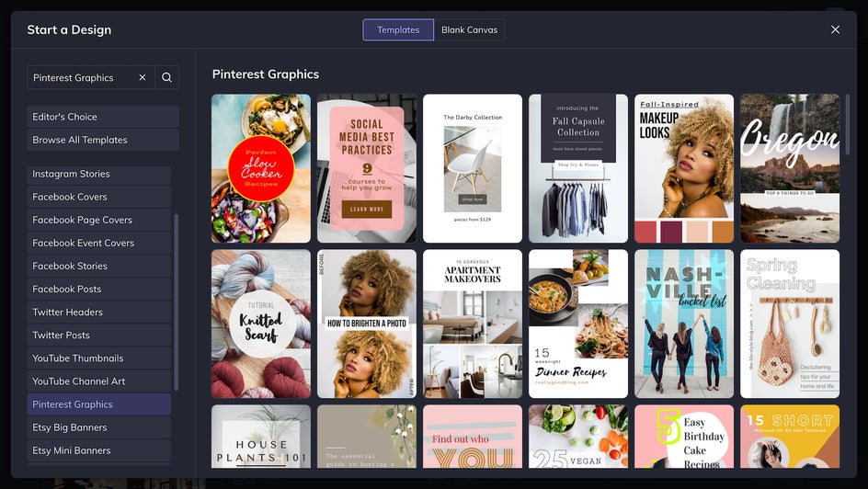This screenshot has width=868, height=489.
Task: Select highlighted Pinterest Graphics category
Action: [x=99, y=404]
